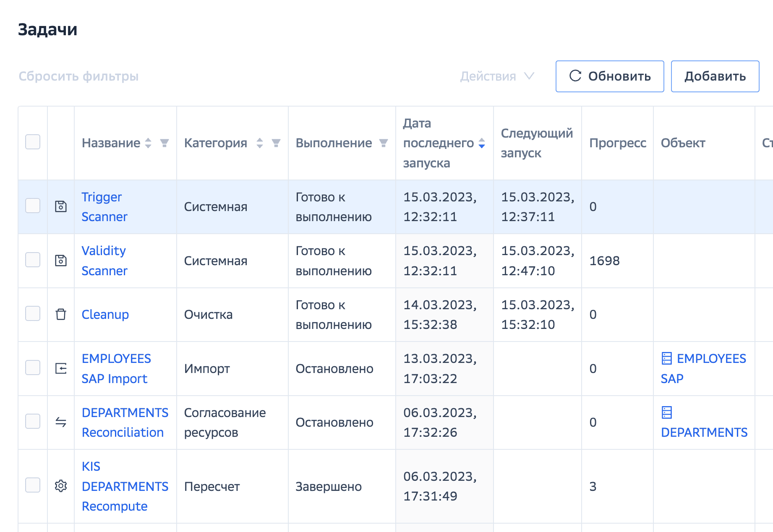Click the Trigger Scanner row save-disk icon
This screenshot has height=532, width=773.
click(x=61, y=206)
